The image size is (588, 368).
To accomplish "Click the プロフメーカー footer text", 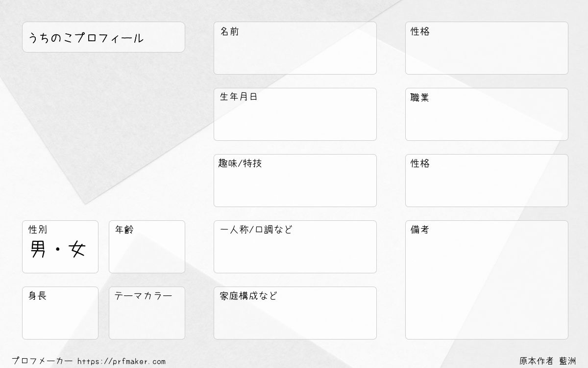I will click(x=42, y=362).
